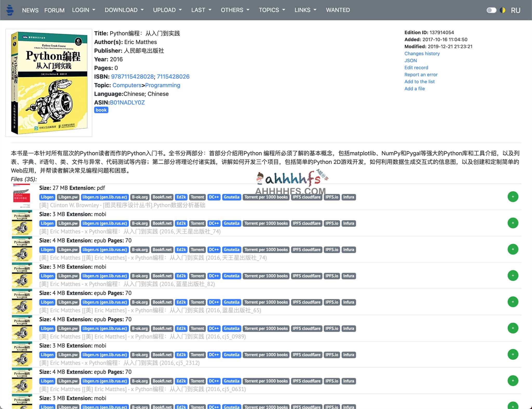The height and width of the screenshot is (409, 532).
Task: Click green plus button on pdf file row
Action: 513,197
